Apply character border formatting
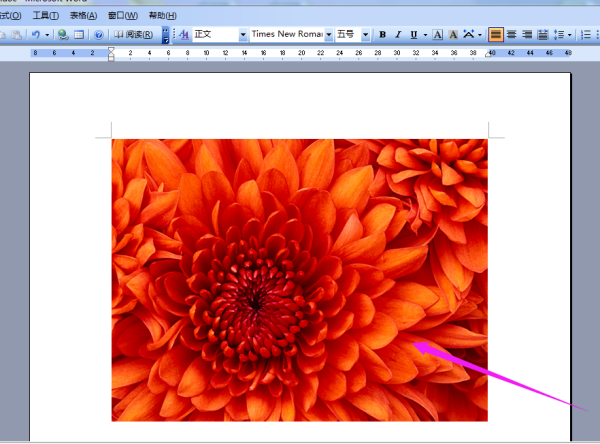 (x=437, y=34)
